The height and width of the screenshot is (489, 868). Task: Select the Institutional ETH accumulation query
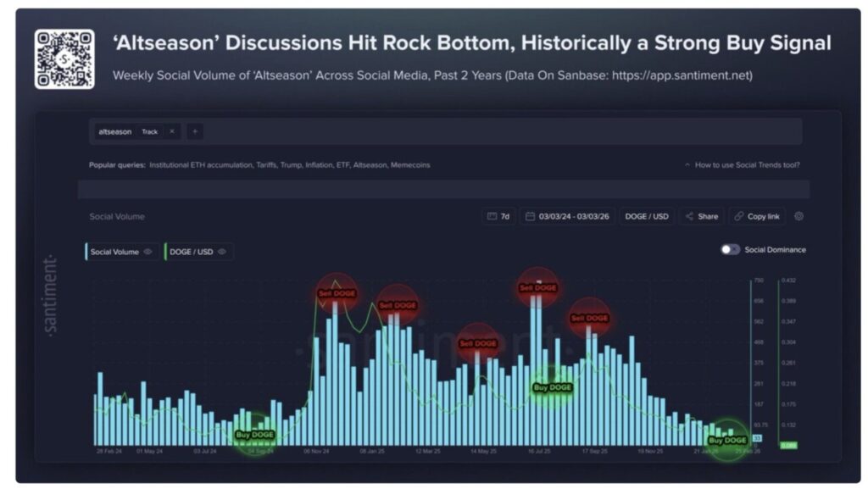(200, 165)
